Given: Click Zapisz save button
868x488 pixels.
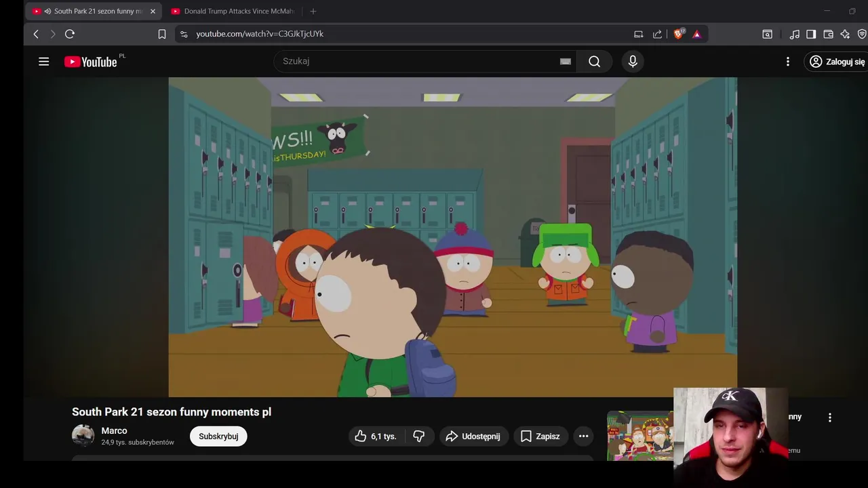Looking at the screenshot, I should [540, 436].
